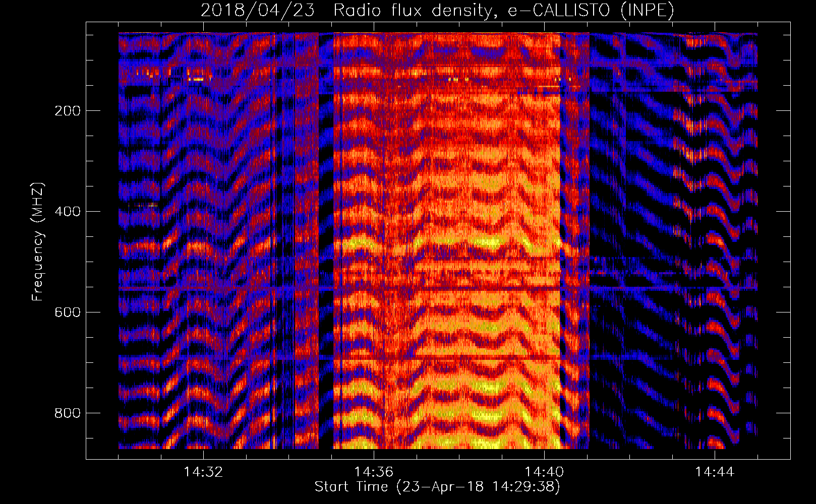Click the 400 frequency tick label
This screenshot has height=504, width=816.
(x=68, y=211)
